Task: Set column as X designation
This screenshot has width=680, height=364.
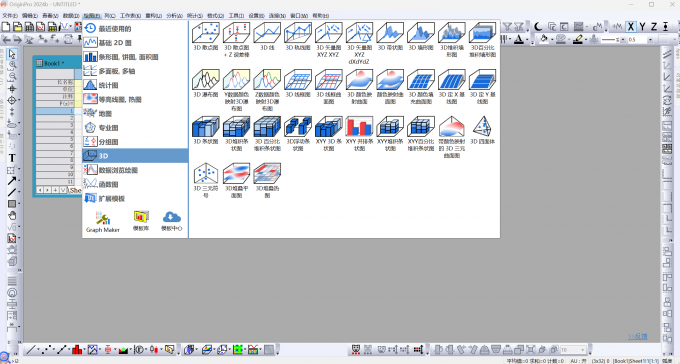Action: click(x=631, y=27)
